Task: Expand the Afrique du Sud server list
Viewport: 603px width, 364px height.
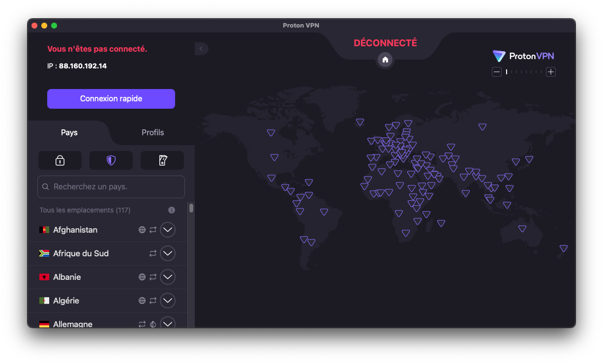Action: tap(168, 253)
